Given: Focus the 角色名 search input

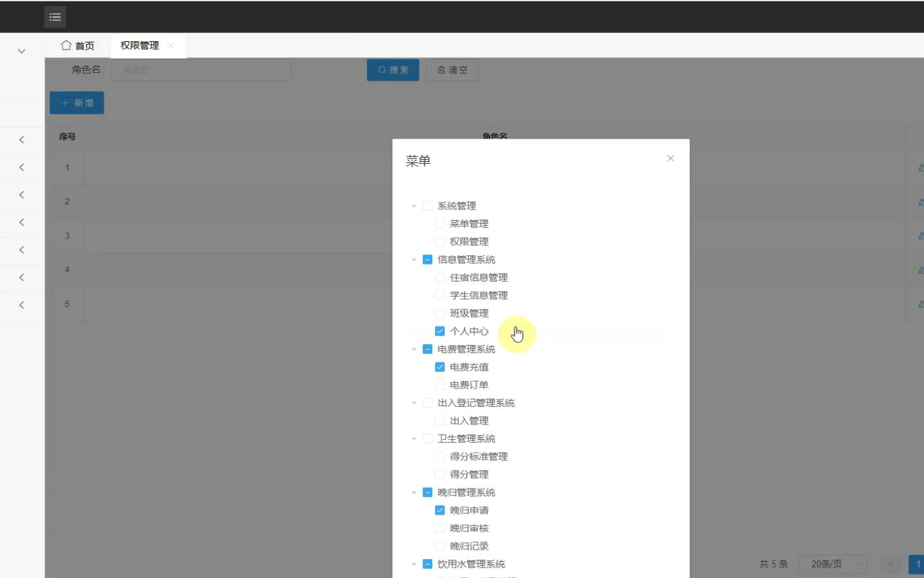Looking at the screenshot, I should coord(201,70).
